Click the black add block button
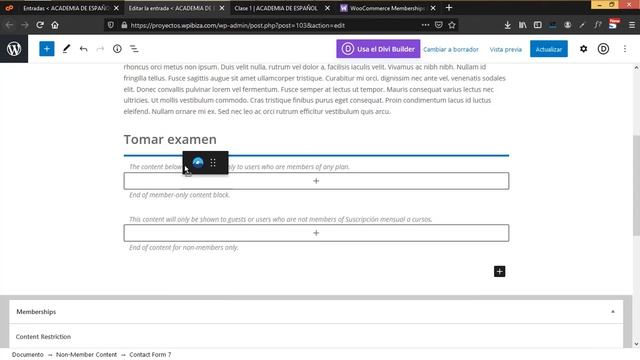640x360 pixels. point(500,271)
